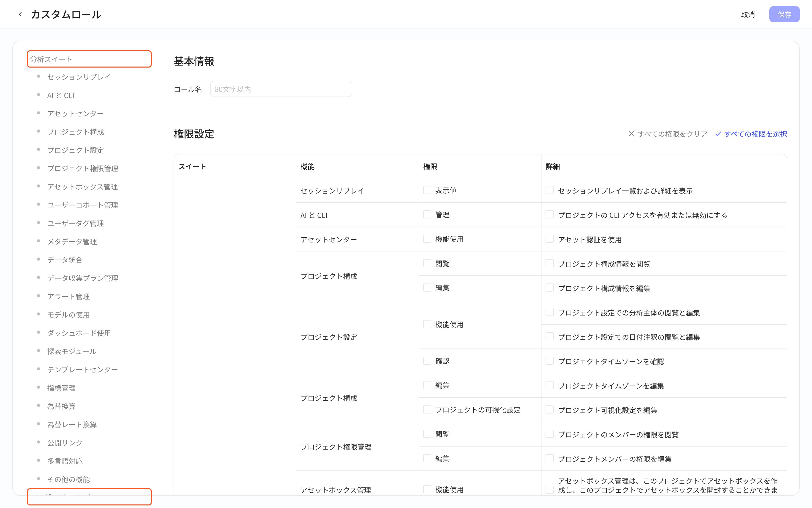812x508 pixels.
Task: Check 日付注釈の閲覧と編集 detail checkbox
Action: click(x=550, y=336)
